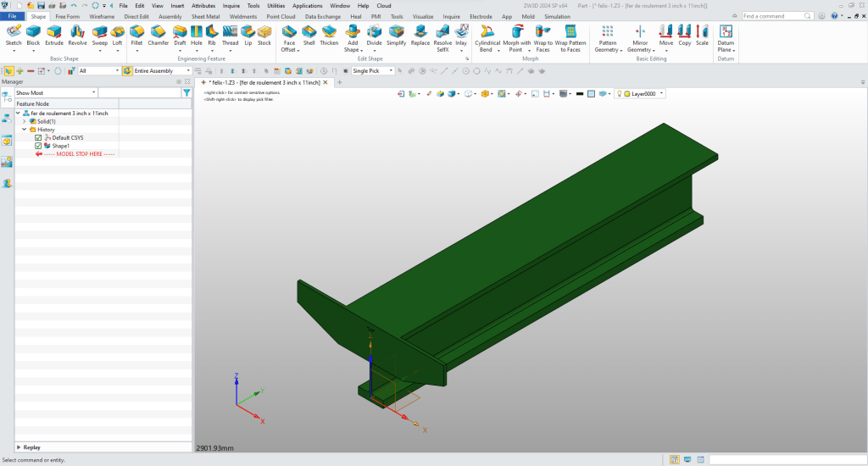The image size is (868, 466).
Task: Switch to the Sheet Metal ribbon tab
Action: point(205,16)
